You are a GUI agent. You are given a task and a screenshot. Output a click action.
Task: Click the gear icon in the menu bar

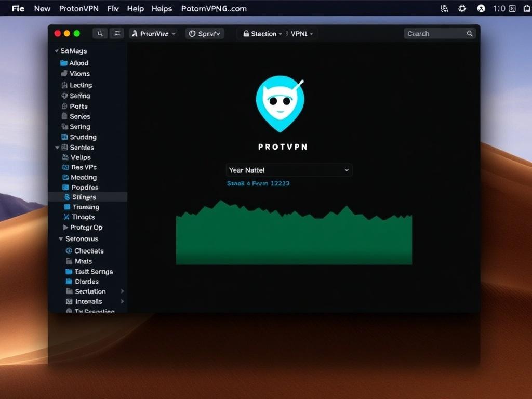pyautogui.click(x=462, y=8)
